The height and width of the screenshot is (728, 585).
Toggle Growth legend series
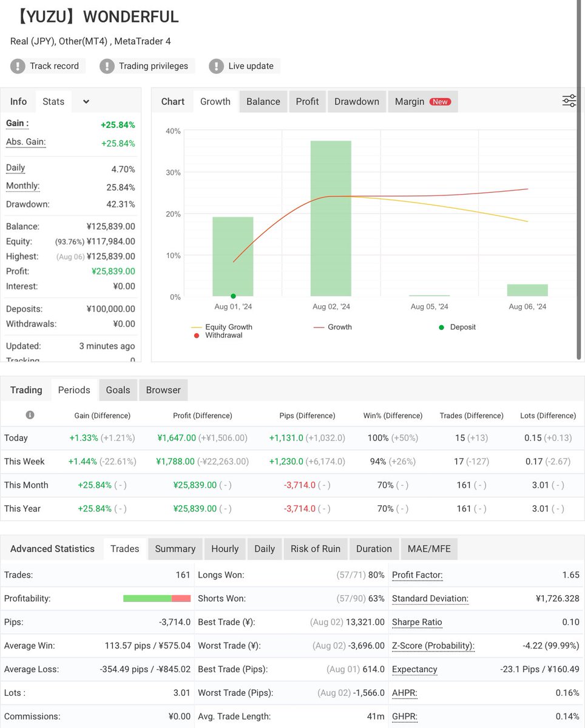tap(333, 327)
